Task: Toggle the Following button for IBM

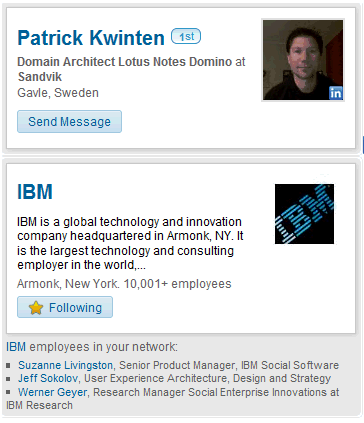Action: pos(65,307)
